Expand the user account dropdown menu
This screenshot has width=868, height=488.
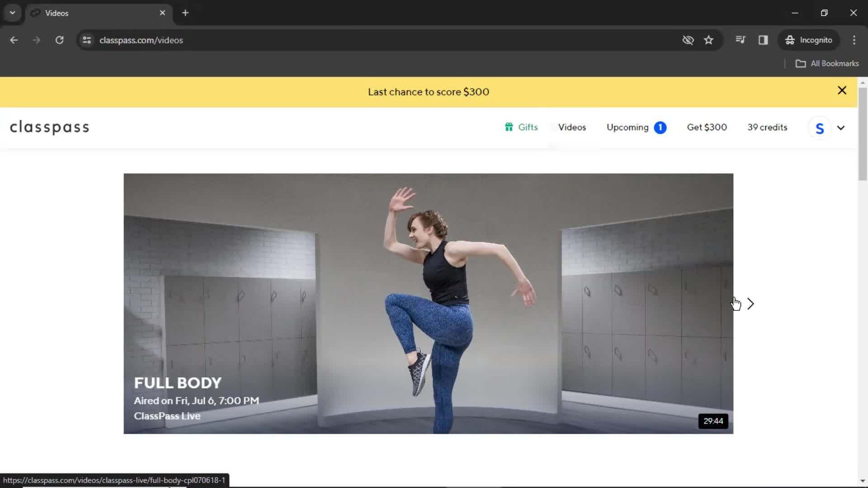841,127
